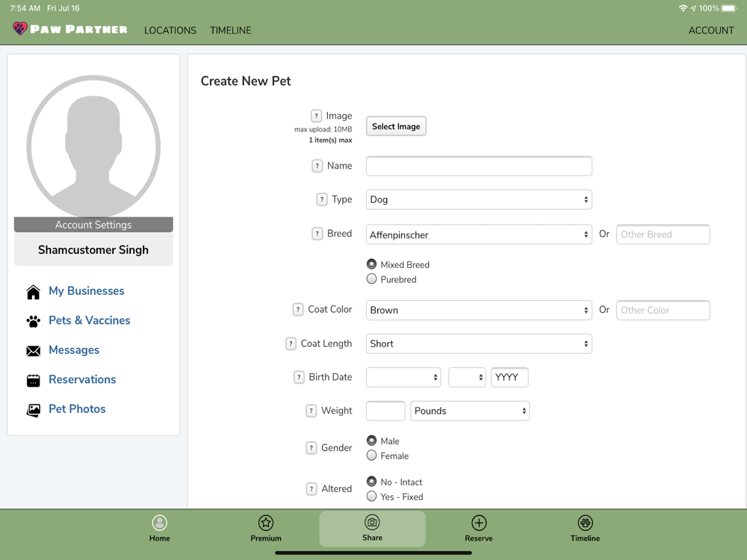Open the Breed dropdown showing Affenpinscher
The width and height of the screenshot is (747, 560).
479,234
